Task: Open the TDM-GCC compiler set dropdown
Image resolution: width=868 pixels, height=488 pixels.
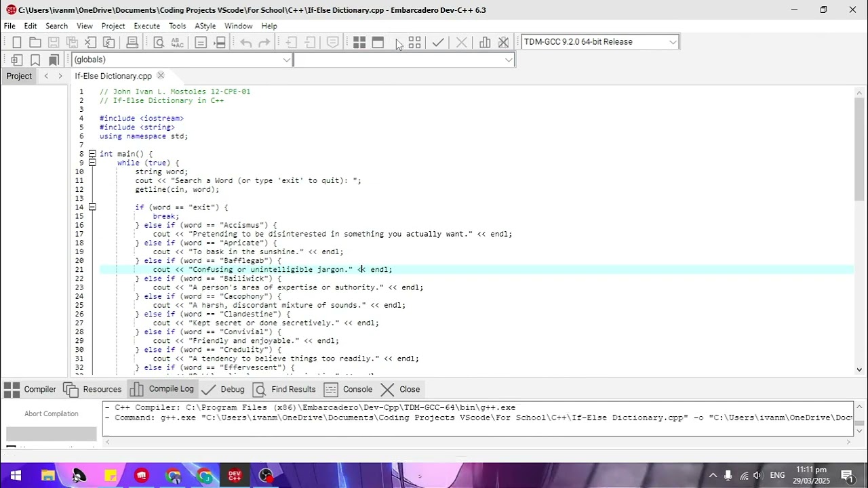Action: coord(673,42)
